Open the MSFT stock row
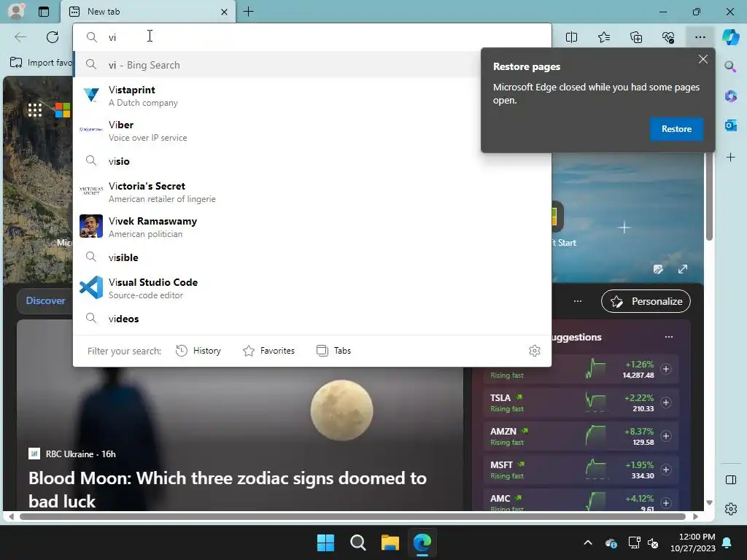747x560 pixels. point(580,470)
